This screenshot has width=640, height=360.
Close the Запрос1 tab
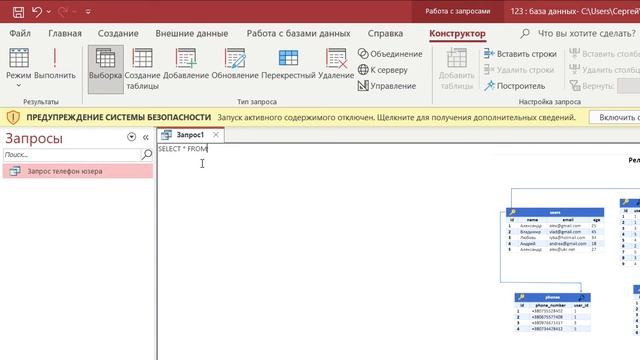[x=216, y=135]
